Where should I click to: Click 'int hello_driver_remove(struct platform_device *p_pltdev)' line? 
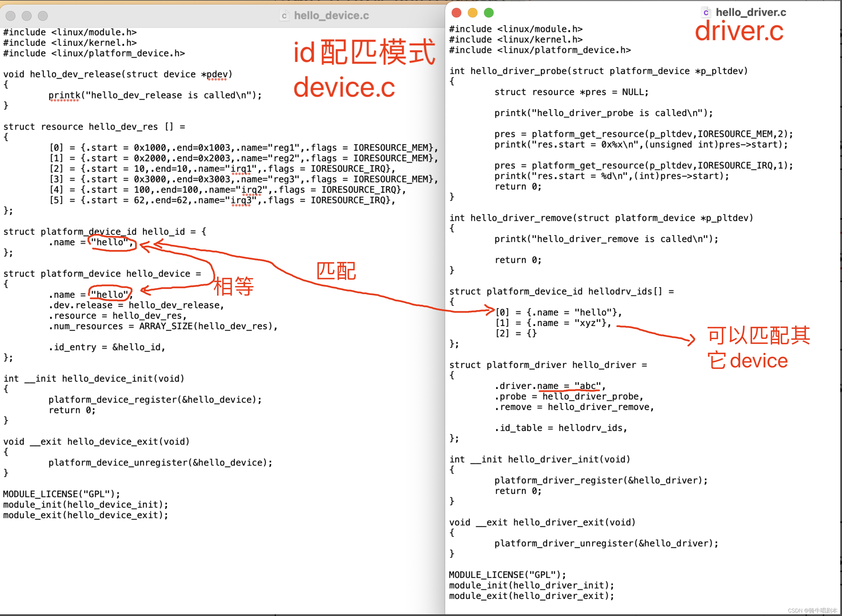[x=601, y=218]
